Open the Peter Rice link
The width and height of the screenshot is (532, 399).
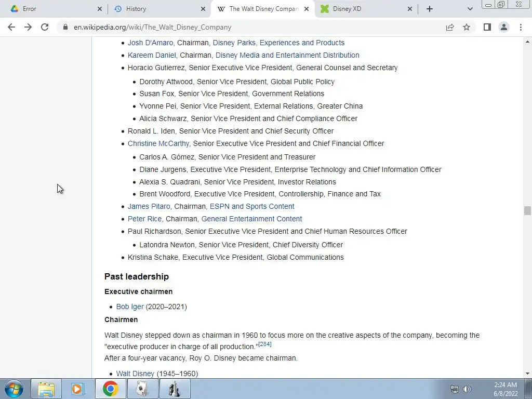tap(144, 219)
